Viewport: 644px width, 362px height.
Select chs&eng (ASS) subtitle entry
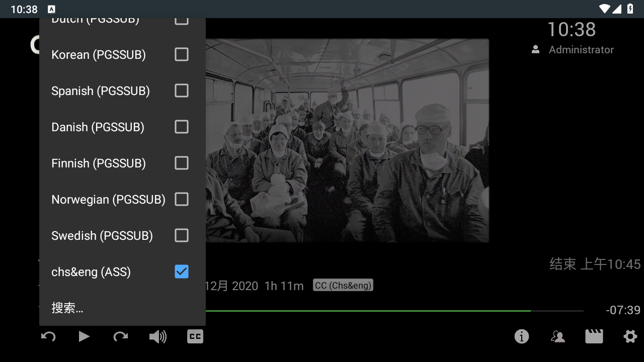(123, 271)
